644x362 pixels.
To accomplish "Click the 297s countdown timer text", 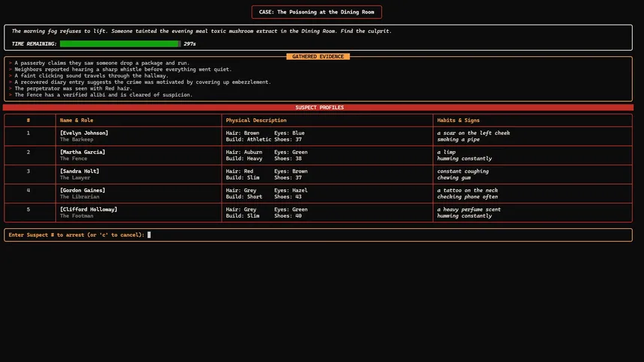I will [189, 44].
